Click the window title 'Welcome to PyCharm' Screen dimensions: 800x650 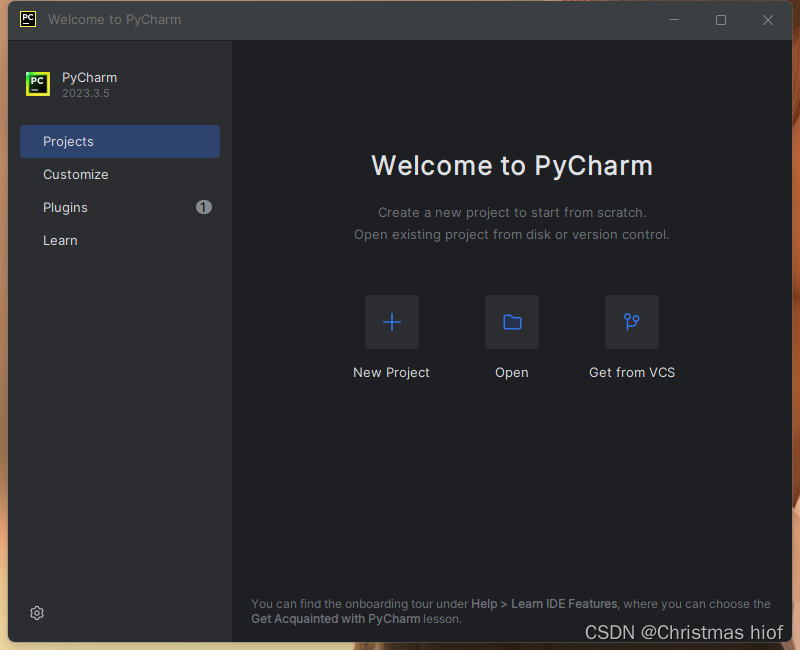coord(114,19)
